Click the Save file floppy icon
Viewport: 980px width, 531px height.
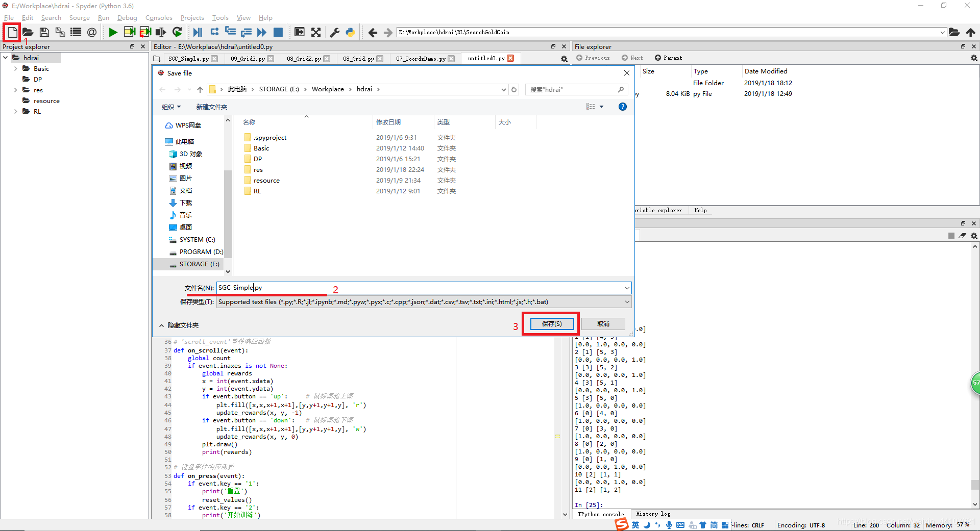click(x=44, y=33)
